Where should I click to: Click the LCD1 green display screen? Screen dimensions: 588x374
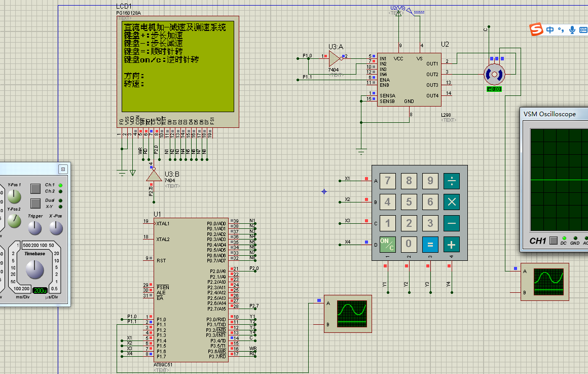178,66
